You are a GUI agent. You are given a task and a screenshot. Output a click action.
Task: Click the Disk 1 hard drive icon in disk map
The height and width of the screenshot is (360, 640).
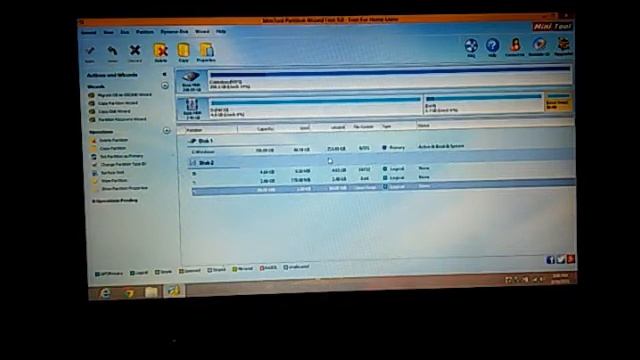click(x=191, y=77)
